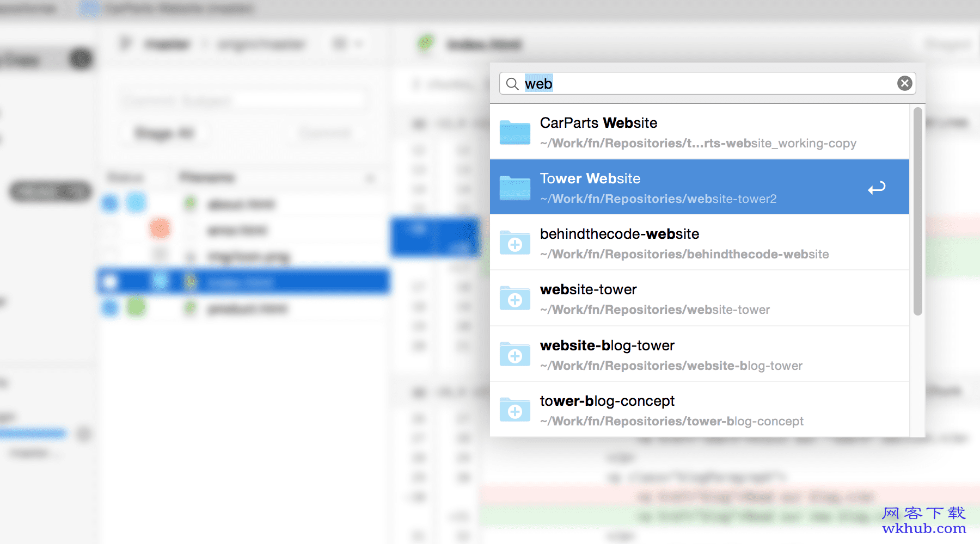Open the behindthecode-website result

(x=700, y=243)
